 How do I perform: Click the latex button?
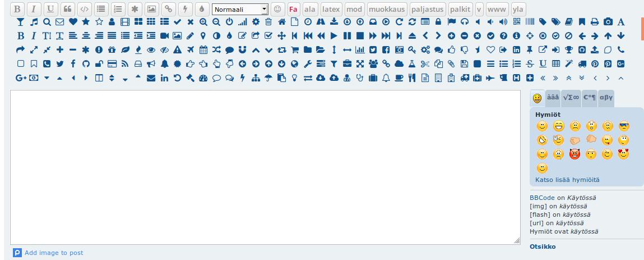[331, 9]
